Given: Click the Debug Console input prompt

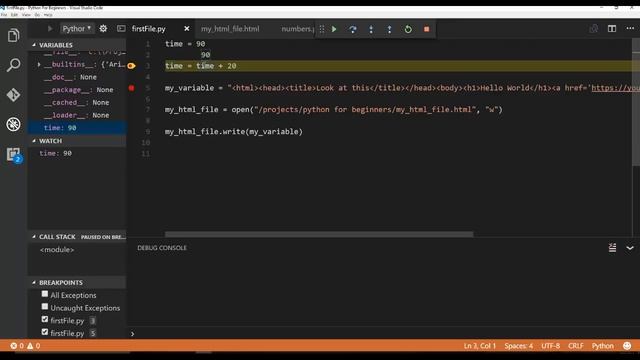Looking at the screenshot, I should (x=384, y=334).
